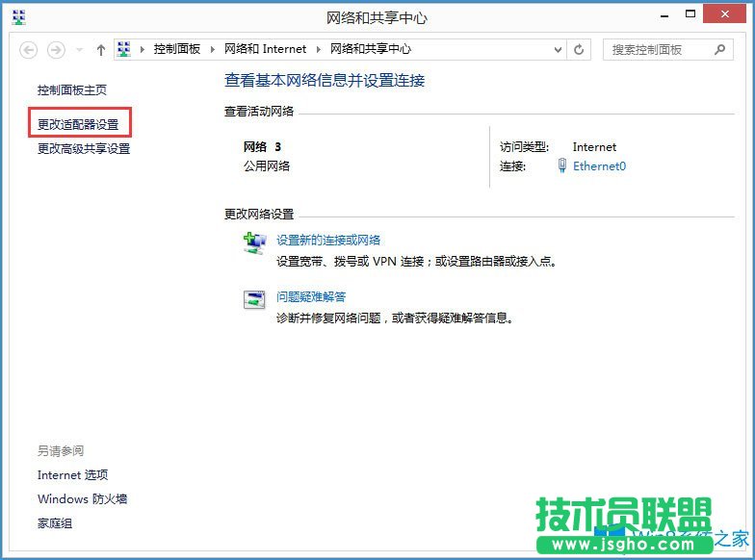Image resolution: width=755 pixels, height=560 pixels.
Task: Expand the chevron after 控制面板 in the breadcrumb
Action: coord(212,49)
